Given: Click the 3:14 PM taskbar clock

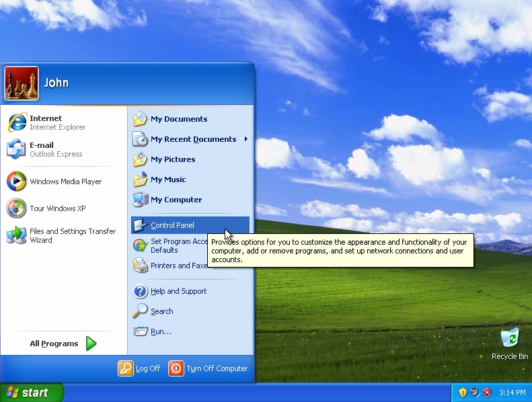Looking at the screenshot, I should tap(512, 393).
